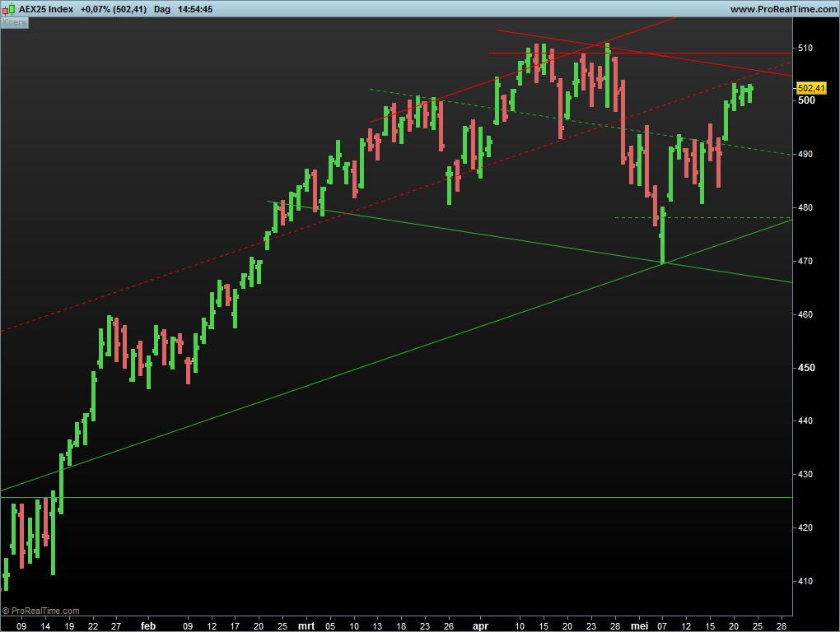
Task: Click the 'apr' month label on time axis
Action: (x=480, y=625)
